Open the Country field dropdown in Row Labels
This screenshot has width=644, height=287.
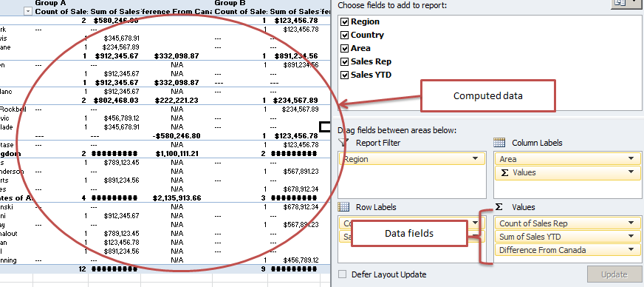[x=475, y=223]
